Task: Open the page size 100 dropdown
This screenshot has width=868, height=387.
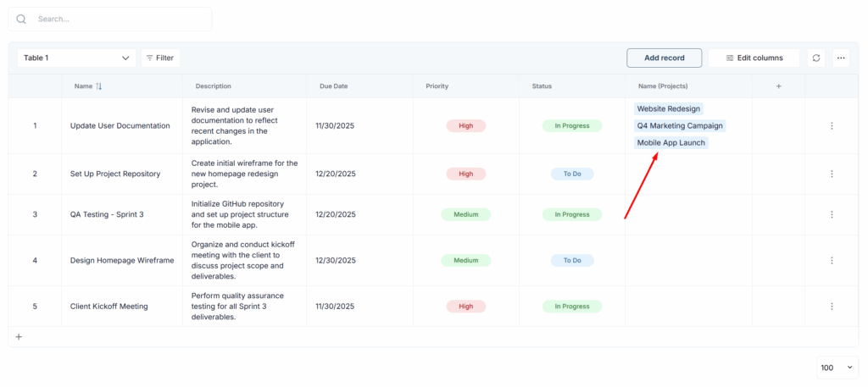Action: click(837, 368)
